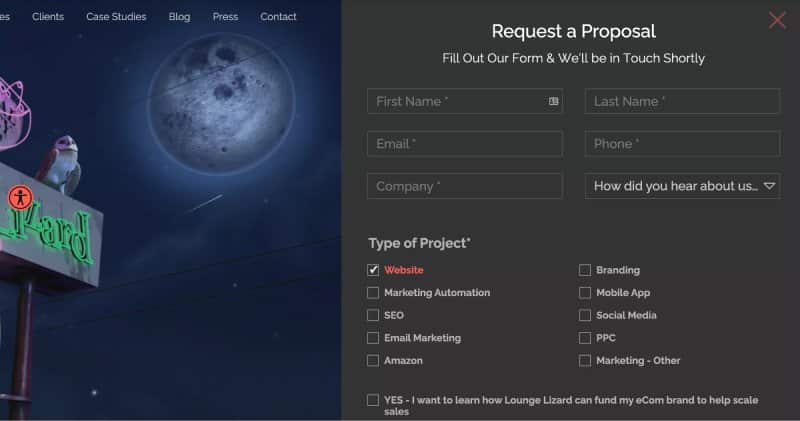Go to Case Studies page

coord(116,17)
